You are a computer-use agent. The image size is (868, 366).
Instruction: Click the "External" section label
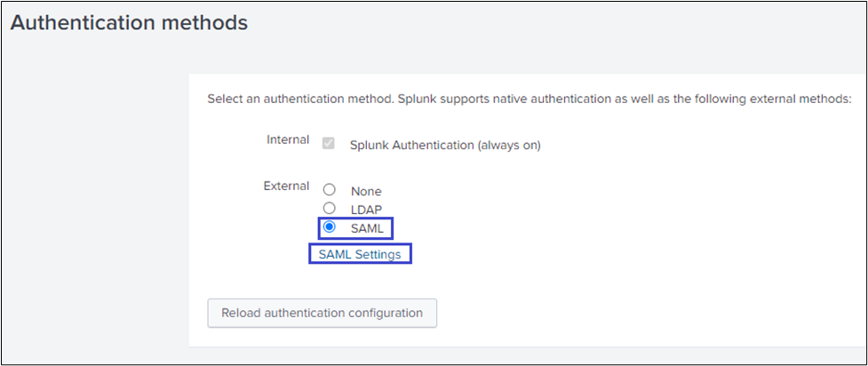(286, 187)
